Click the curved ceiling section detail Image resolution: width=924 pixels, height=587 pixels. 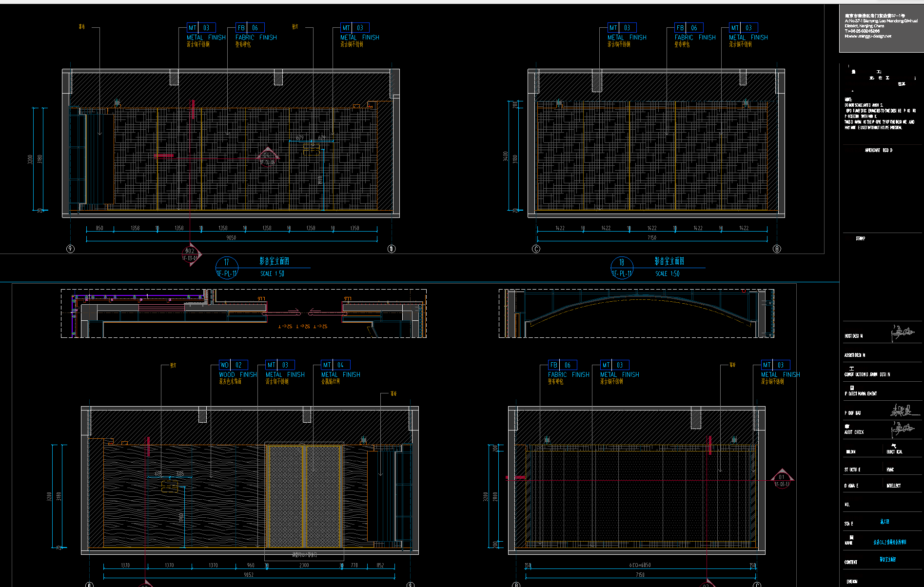pos(636,313)
